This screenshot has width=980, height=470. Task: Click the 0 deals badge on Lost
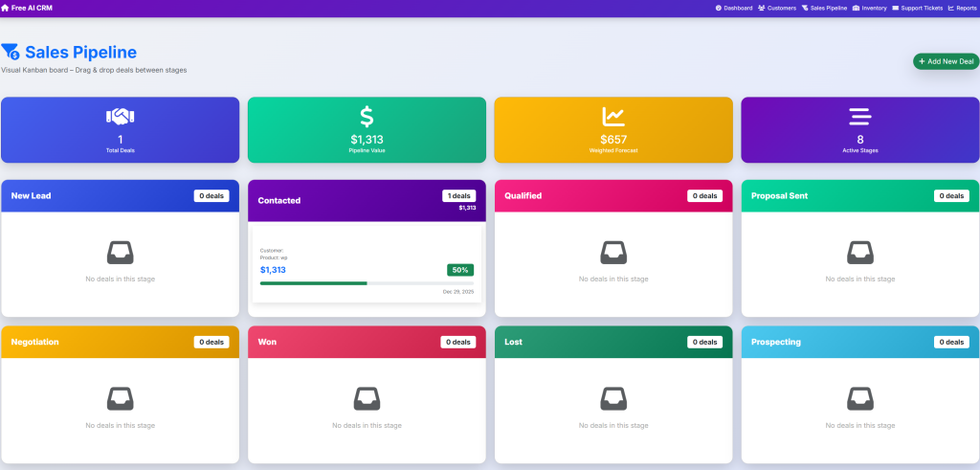pos(705,342)
